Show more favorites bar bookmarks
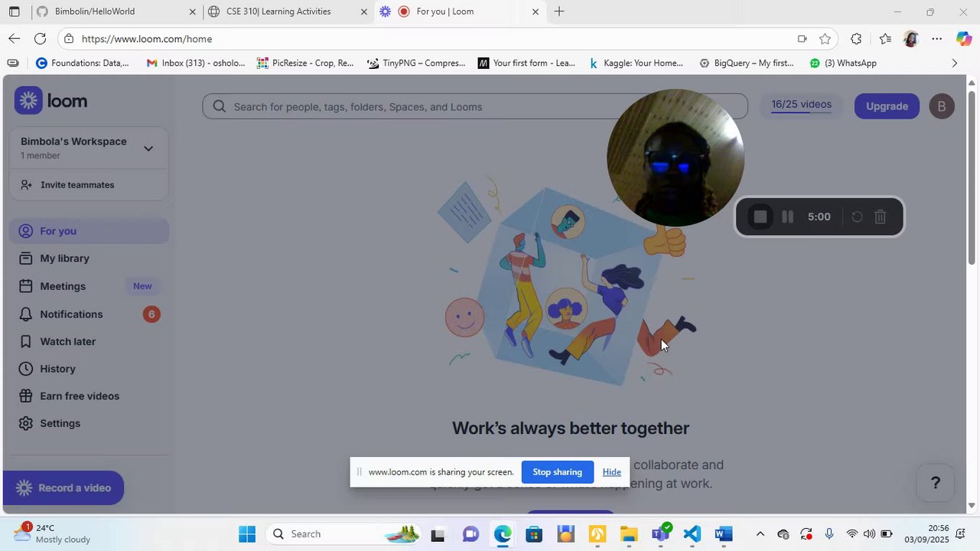The height and width of the screenshot is (551, 980). coord(954,64)
